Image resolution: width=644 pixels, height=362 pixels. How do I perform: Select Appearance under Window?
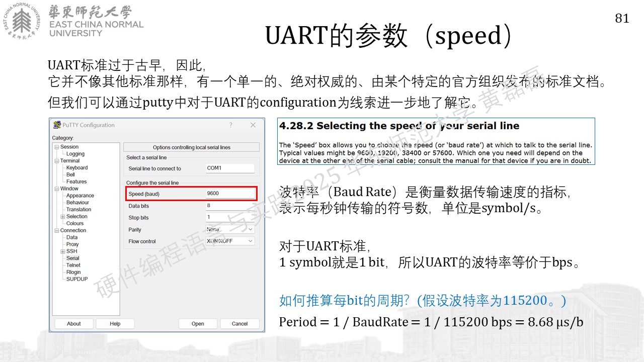[80, 196]
